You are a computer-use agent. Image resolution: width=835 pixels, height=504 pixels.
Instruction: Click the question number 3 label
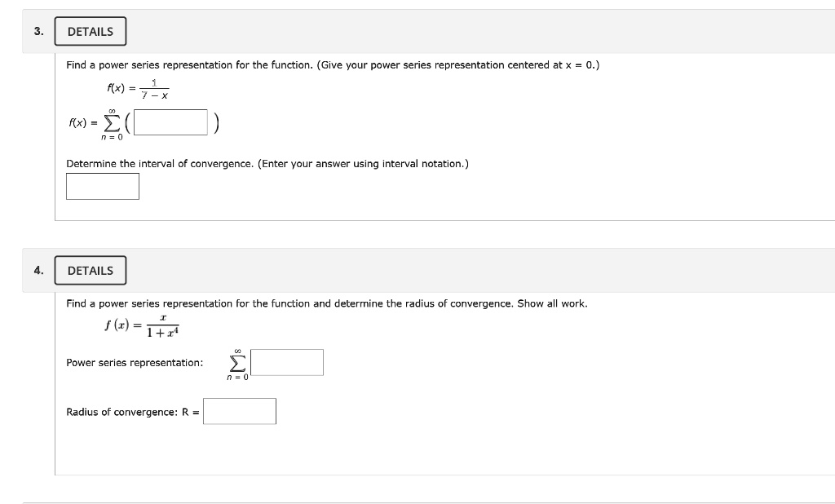[x=36, y=30]
